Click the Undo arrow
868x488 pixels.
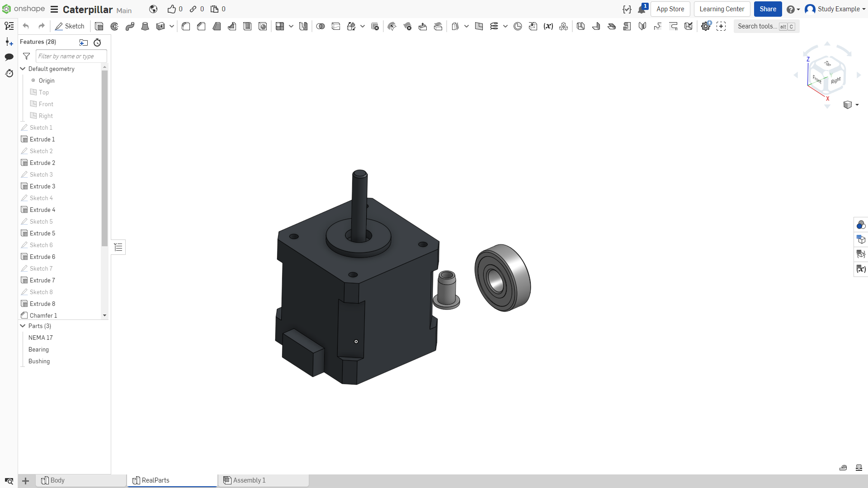pos(26,26)
